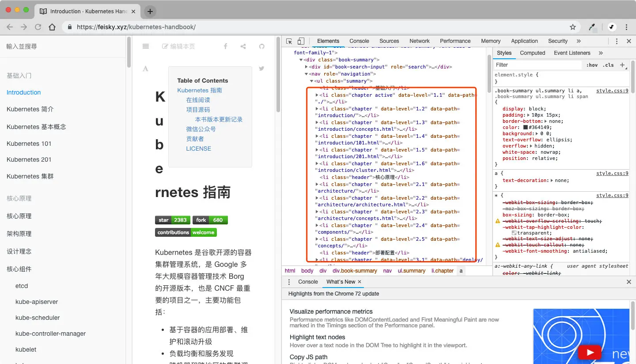Click the GitHub icon in book toolbar

click(261, 46)
